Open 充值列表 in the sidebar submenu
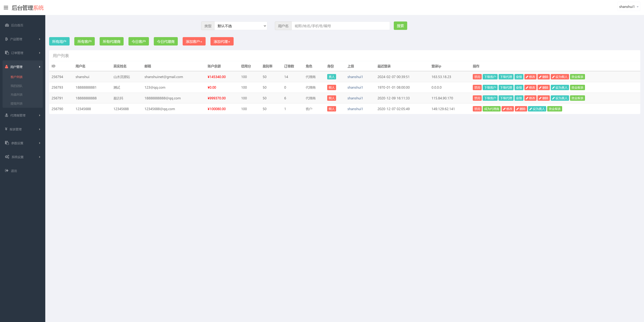Image resolution: width=644 pixels, height=322 pixels. point(16,95)
